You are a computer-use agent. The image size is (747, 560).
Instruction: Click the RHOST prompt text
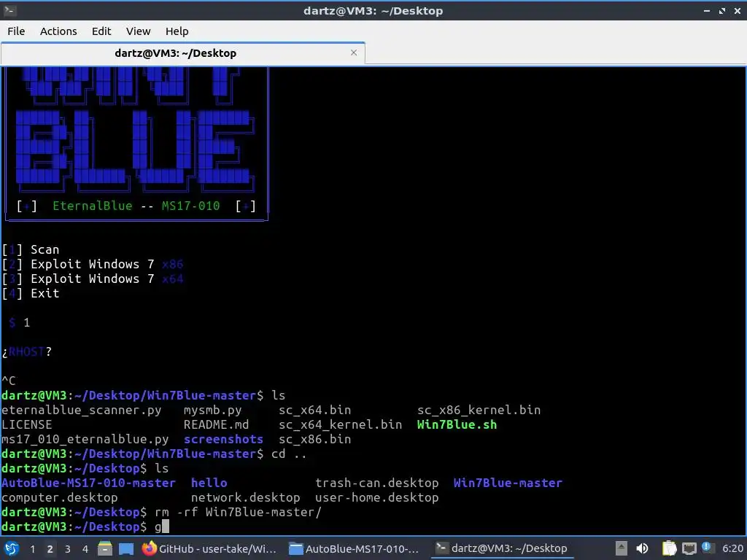(x=27, y=352)
